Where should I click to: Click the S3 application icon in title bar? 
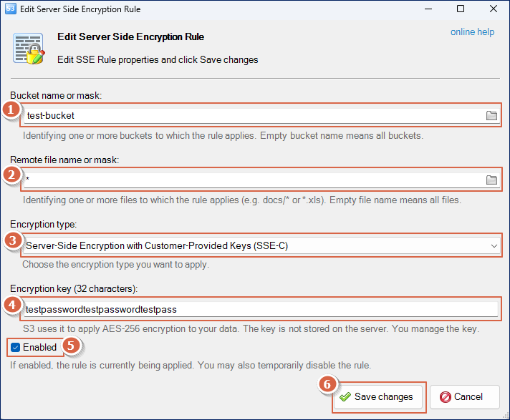point(11,9)
